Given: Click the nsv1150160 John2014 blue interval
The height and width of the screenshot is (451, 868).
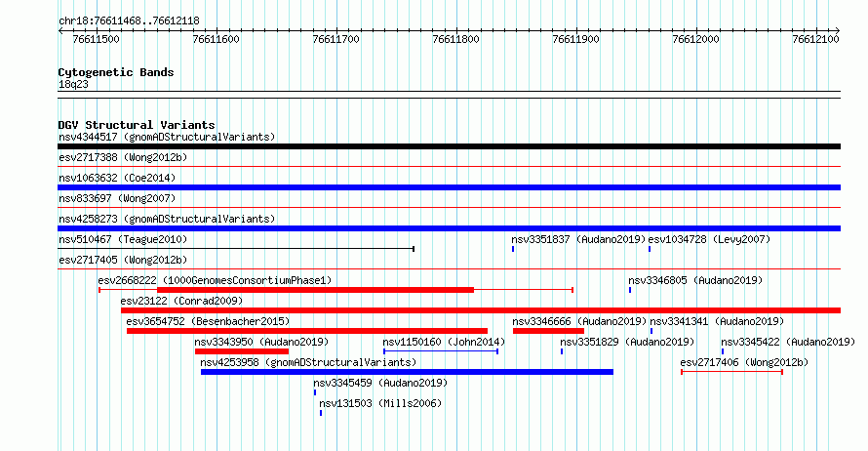Looking at the screenshot, I should point(441,351).
